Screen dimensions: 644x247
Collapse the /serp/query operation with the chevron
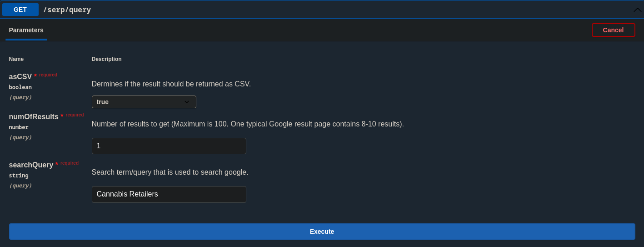coord(637,10)
